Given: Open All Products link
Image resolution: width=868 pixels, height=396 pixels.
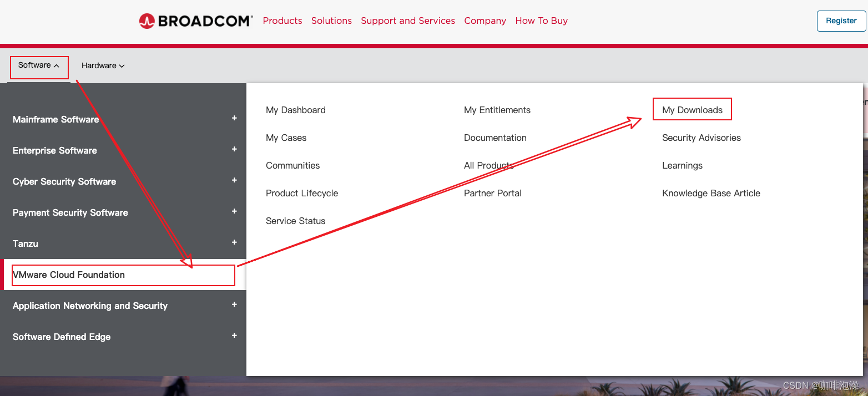Looking at the screenshot, I should click(489, 165).
